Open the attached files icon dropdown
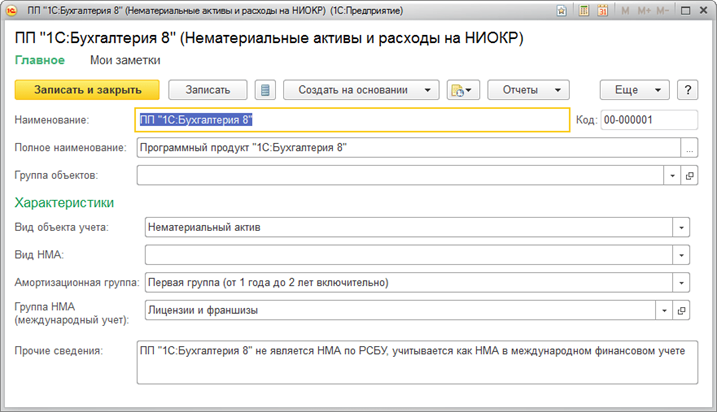 pos(466,90)
